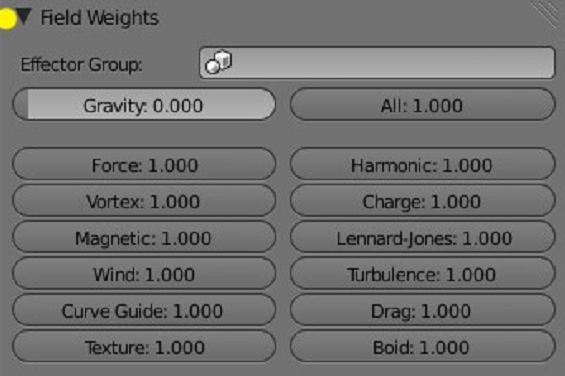This screenshot has height=376, width=565.
Task: Click the Effector Group object icon
Action: point(218,62)
